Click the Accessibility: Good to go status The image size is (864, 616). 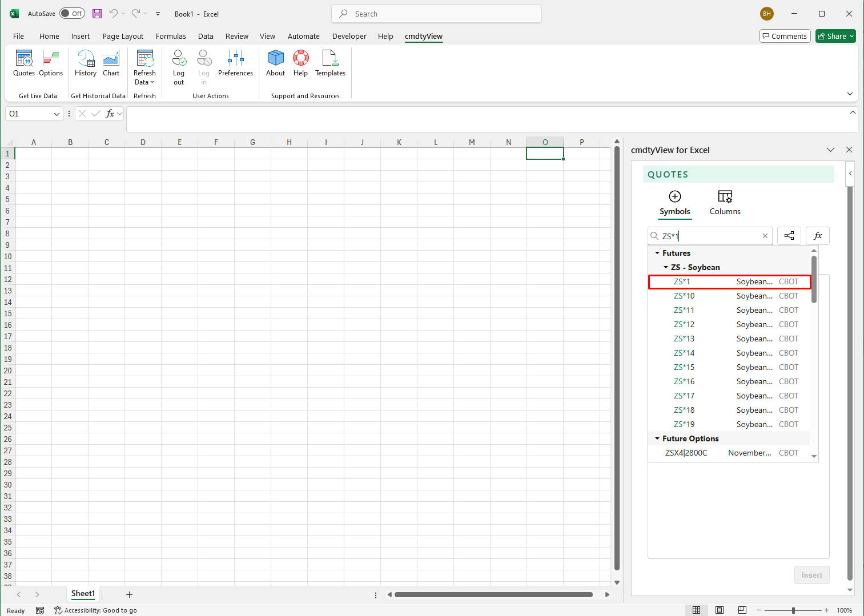pos(95,610)
